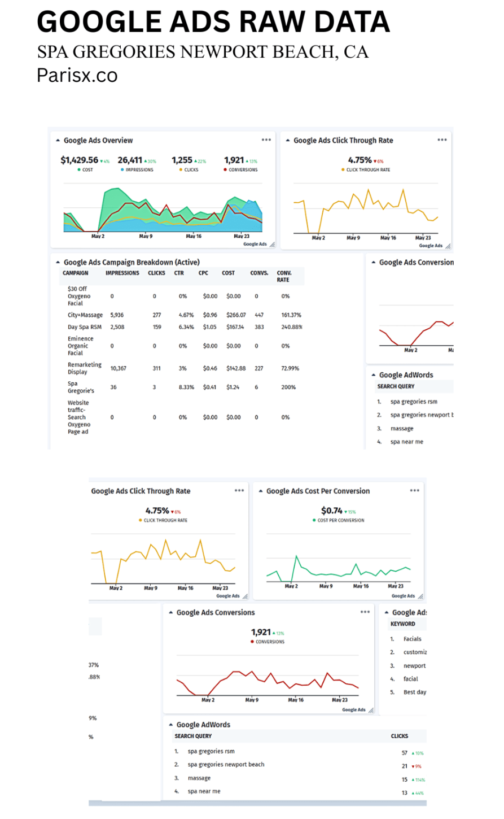Image resolution: width=504 pixels, height=819 pixels.
Task: Collapse the Google Ads Conversions widget showing 1,921
Action: tap(171, 613)
